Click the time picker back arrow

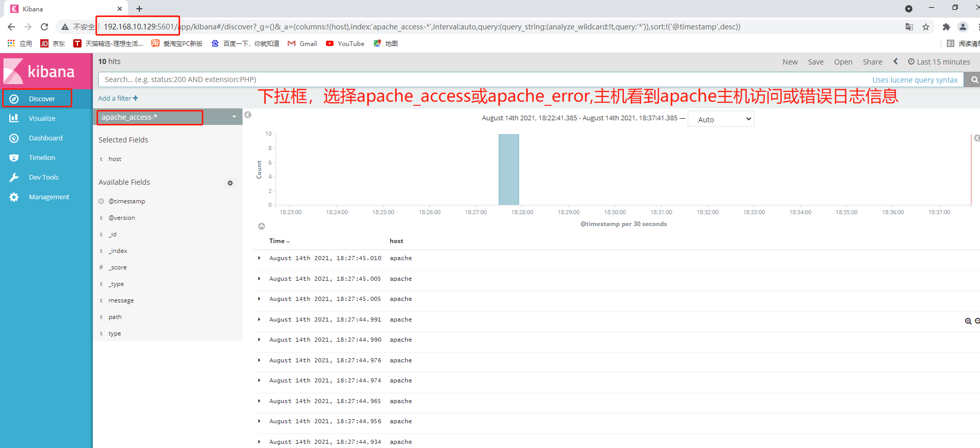[x=896, y=61]
